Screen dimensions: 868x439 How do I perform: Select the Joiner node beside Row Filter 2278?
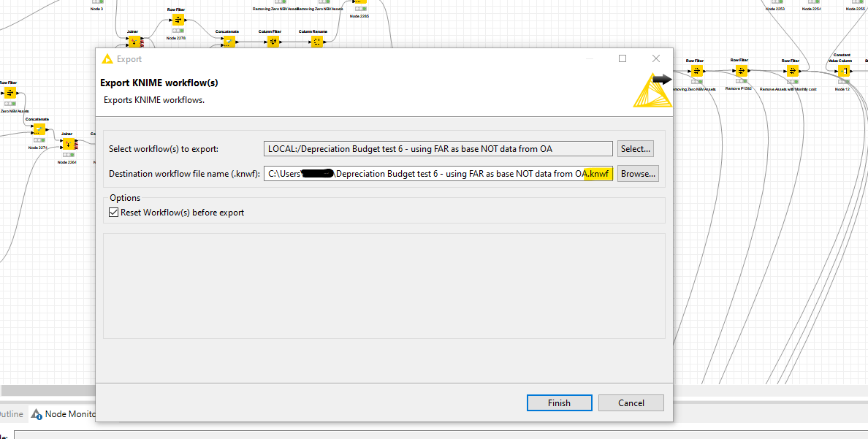point(133,42)
